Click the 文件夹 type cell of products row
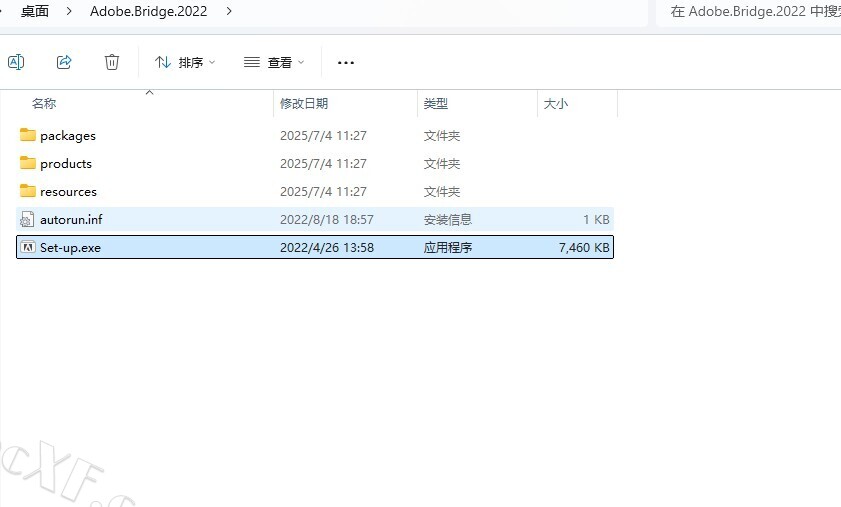 coord(442,164)
